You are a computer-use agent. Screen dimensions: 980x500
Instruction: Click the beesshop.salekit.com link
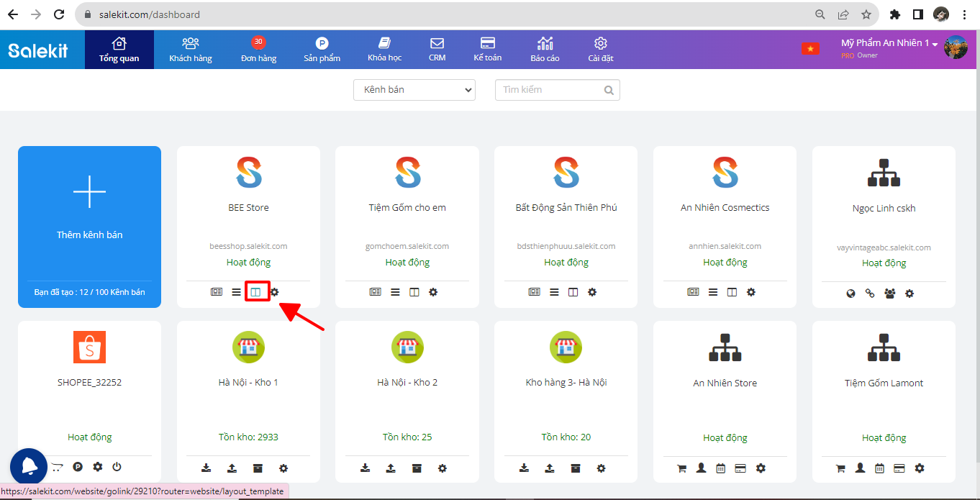pos(248,246)
